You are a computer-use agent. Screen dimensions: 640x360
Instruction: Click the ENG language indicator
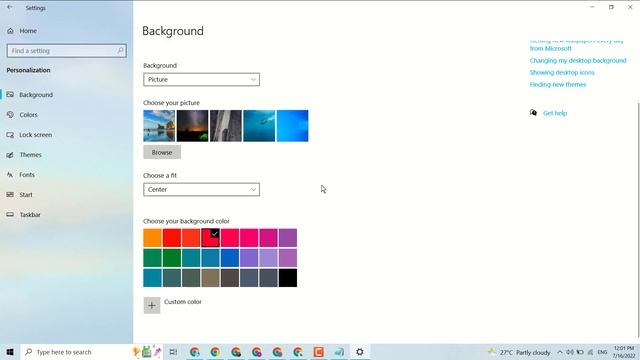602,352
